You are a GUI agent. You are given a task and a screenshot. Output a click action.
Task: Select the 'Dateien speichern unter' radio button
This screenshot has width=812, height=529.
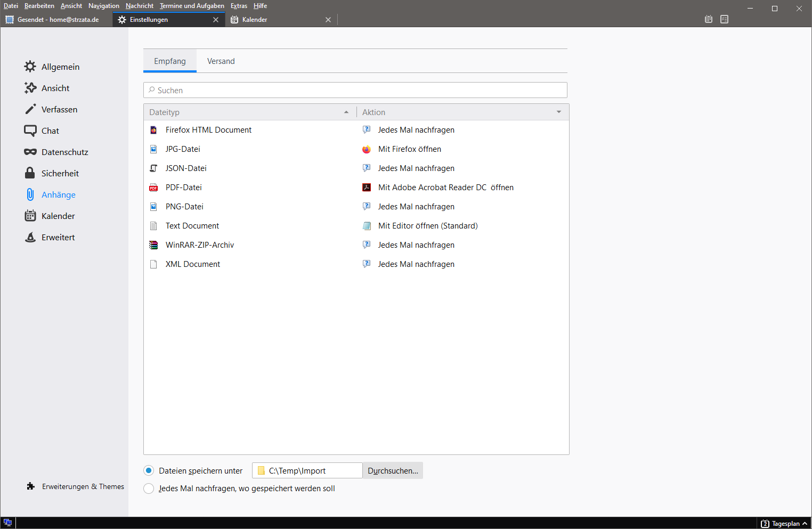coord(149,470)
